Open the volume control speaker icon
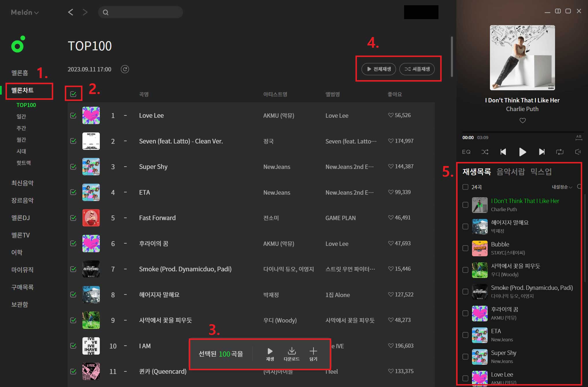The height and width of the screenshot is (387, 588). point(578,152)
